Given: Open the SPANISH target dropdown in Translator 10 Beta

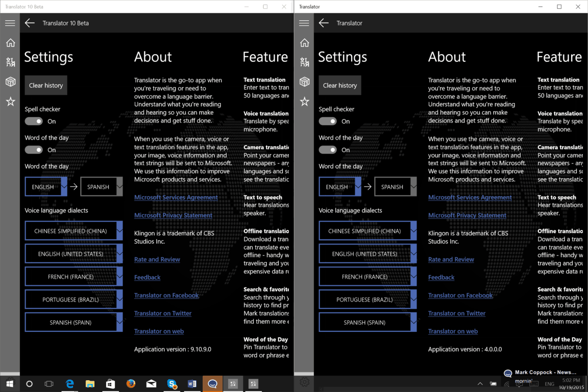Looking at the screenshot, I should tap(101, 186).
